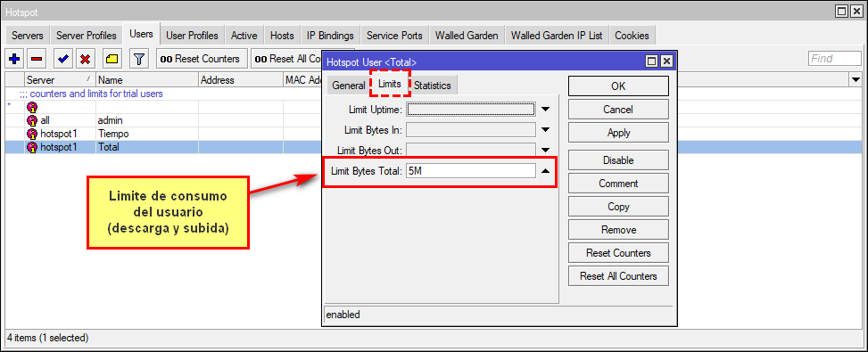Expand the Limit Uptime field arrow

pos(546,110)
